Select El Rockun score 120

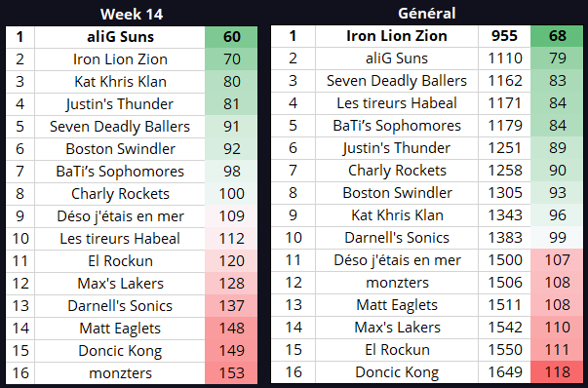coord(231,261)
